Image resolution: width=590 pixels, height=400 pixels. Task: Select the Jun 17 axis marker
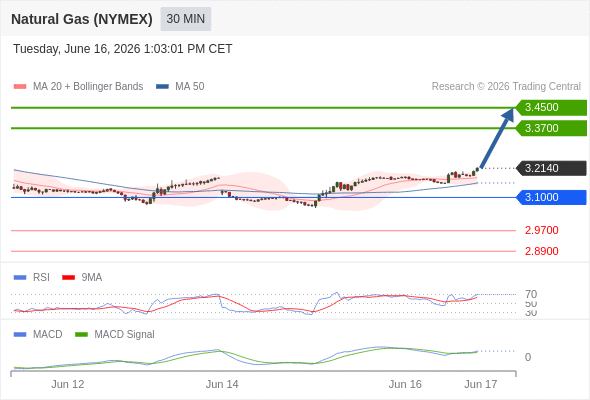pyautogui.click(x=481, y=384)
